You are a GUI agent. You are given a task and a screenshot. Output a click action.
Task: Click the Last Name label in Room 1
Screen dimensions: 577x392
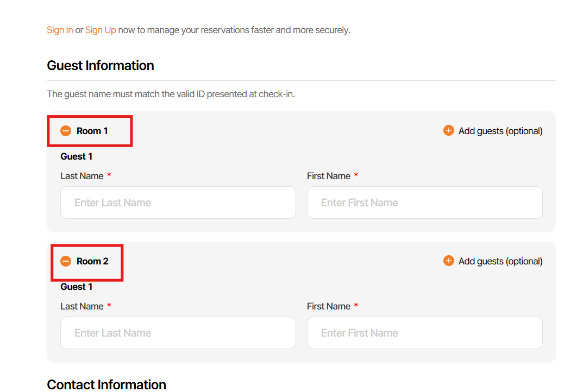[81, 176]
